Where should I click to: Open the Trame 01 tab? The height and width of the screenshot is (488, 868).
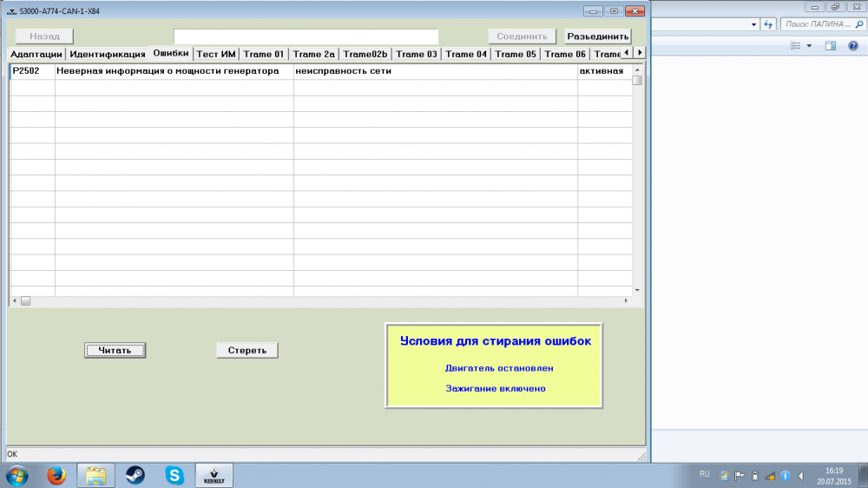(x=264, y=54)
